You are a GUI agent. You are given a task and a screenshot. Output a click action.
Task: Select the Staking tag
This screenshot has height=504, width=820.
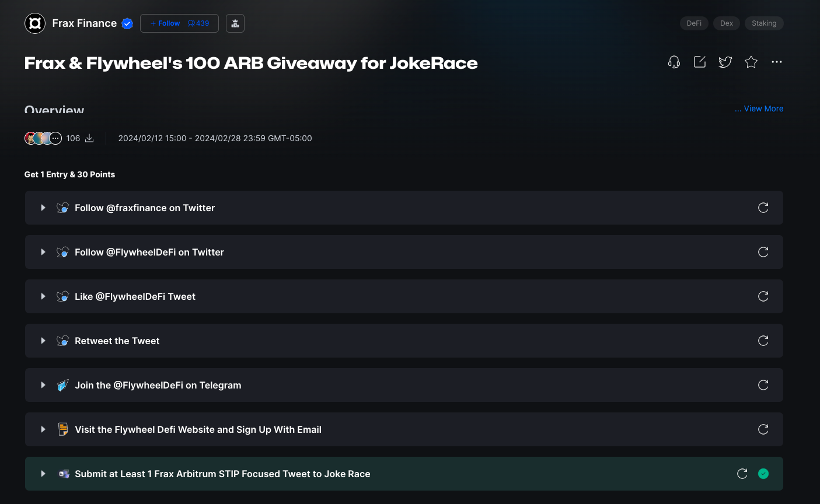764,23
